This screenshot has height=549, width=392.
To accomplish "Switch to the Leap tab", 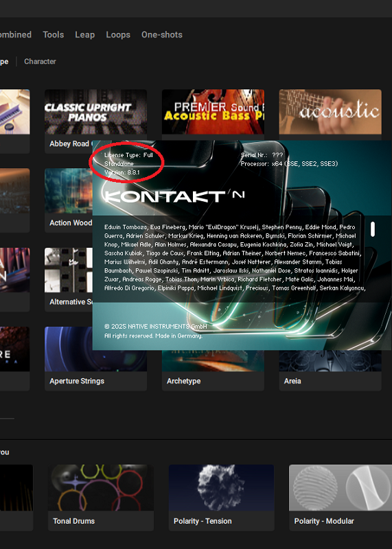I will click(x=84, y=35).
